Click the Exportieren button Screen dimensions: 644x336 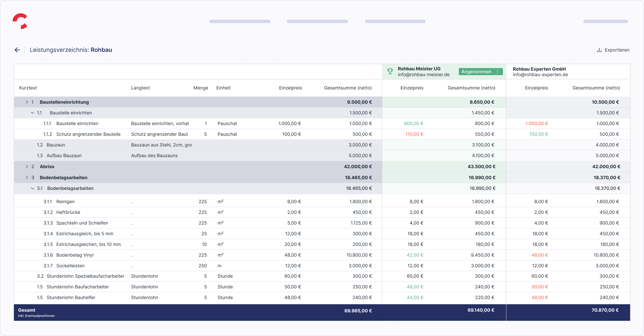coord(613,50)
